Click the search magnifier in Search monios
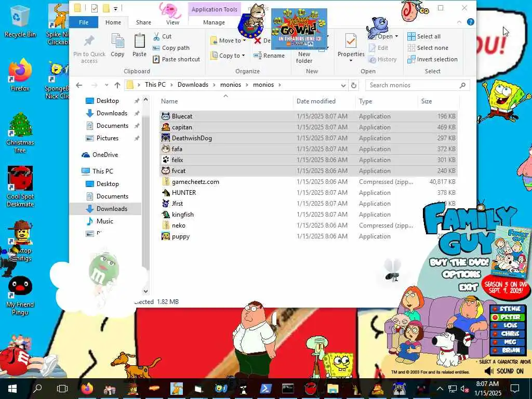The width and height of the screenshot is (532, 399). tap(462, 85)
